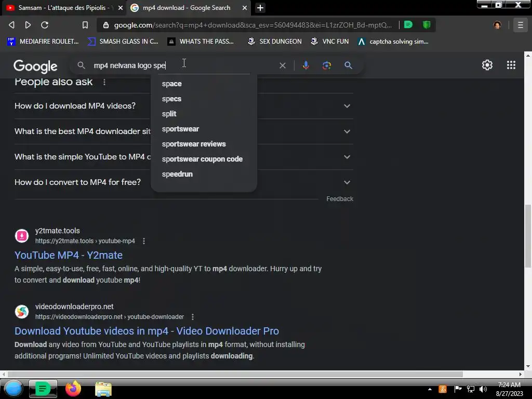Open the volume icon in system tray
Viewport: 532px width, 399px height.
(x=483, y=389)
